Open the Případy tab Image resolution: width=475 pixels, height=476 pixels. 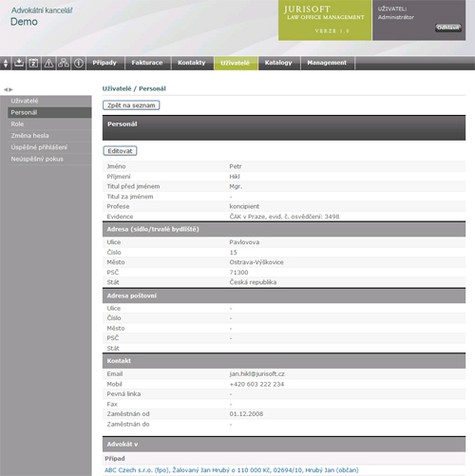(104, 63)
